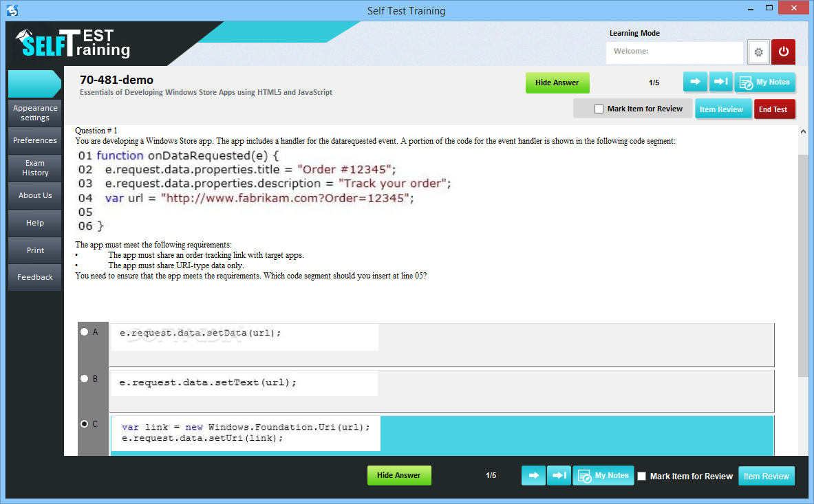This screenshot has height=504, width=814.
Task: Minimize the Self Test Training window
Action: tap(751, 9)
